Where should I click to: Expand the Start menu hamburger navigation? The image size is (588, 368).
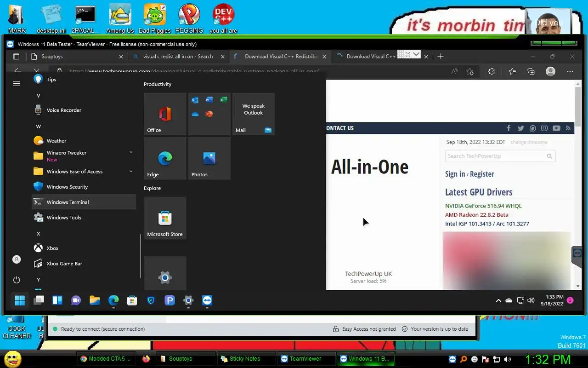click(x=17, y=84)
